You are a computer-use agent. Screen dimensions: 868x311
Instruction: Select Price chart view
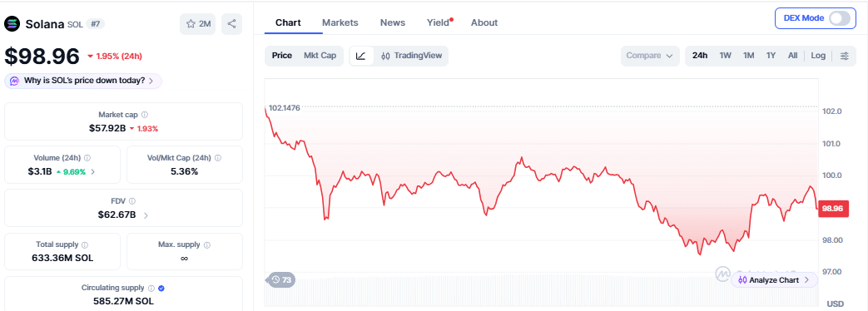coord(282,56)
